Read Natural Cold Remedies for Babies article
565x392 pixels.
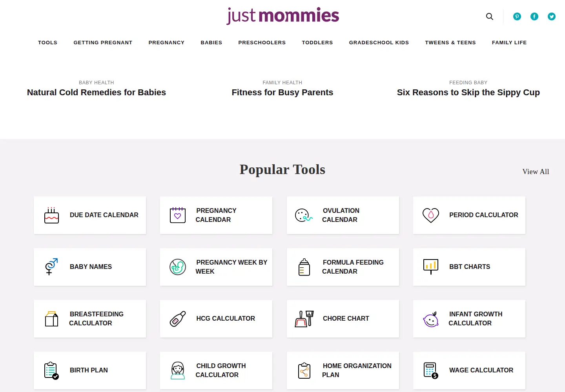pyautogui.click(x=97, y=93)
